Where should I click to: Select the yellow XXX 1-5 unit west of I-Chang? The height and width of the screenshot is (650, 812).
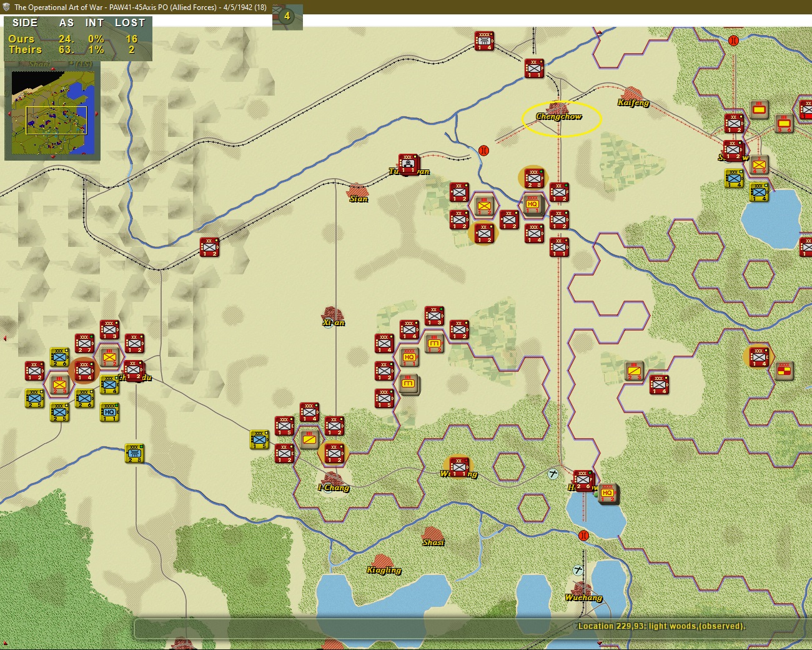tap(259, 439)
